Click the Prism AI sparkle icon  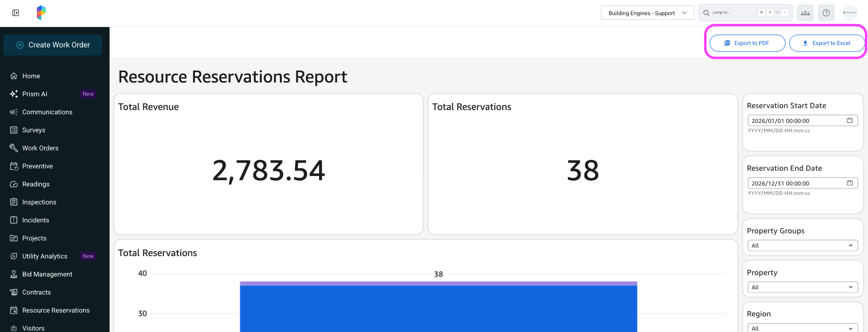tap(14, 94)
